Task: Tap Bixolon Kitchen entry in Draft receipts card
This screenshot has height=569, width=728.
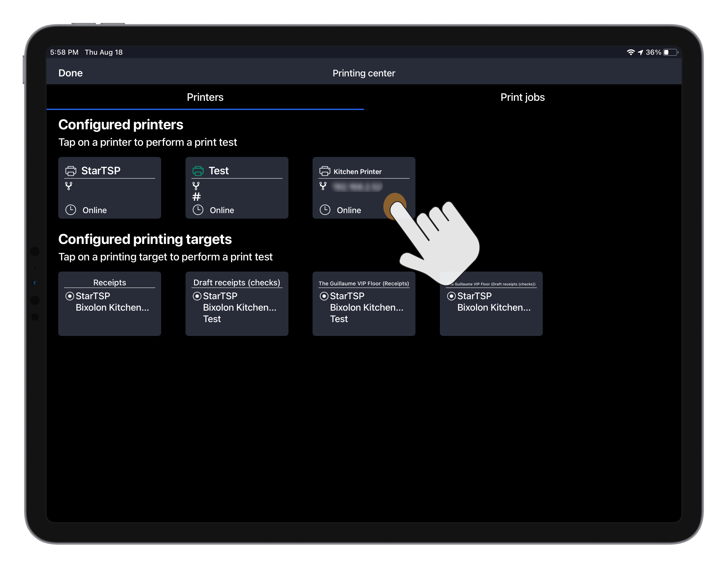Action: point(239,307)
